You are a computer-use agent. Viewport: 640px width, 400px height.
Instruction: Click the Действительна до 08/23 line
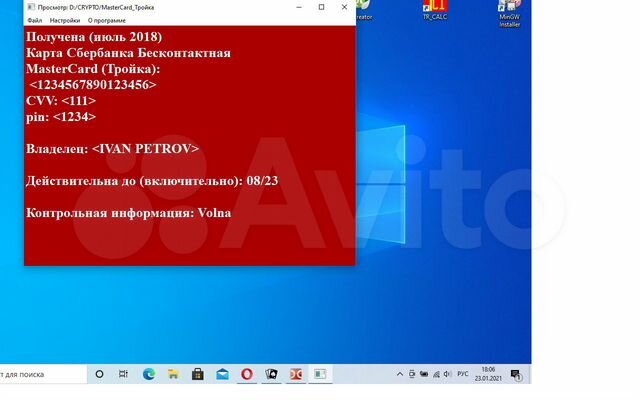pos(152,181)
